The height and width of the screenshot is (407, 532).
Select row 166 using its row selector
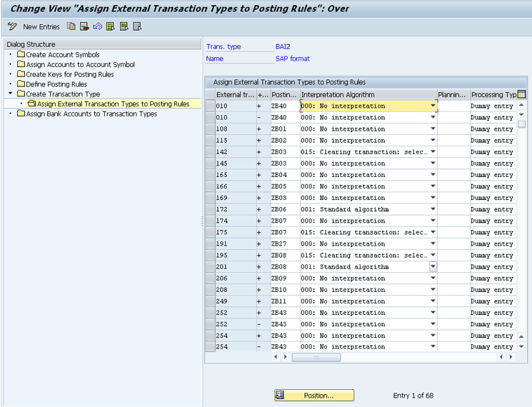[211, 186]
